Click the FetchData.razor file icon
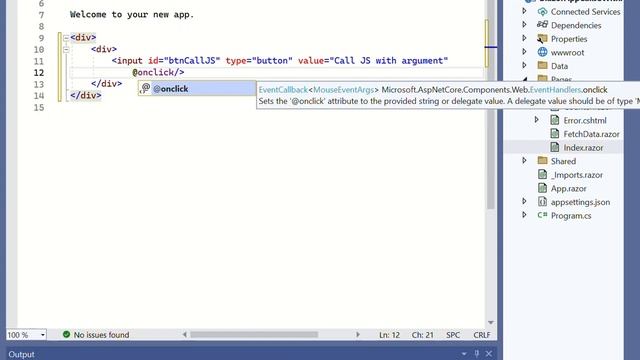This screenshot has width=640, height=360. pos(554,133)
